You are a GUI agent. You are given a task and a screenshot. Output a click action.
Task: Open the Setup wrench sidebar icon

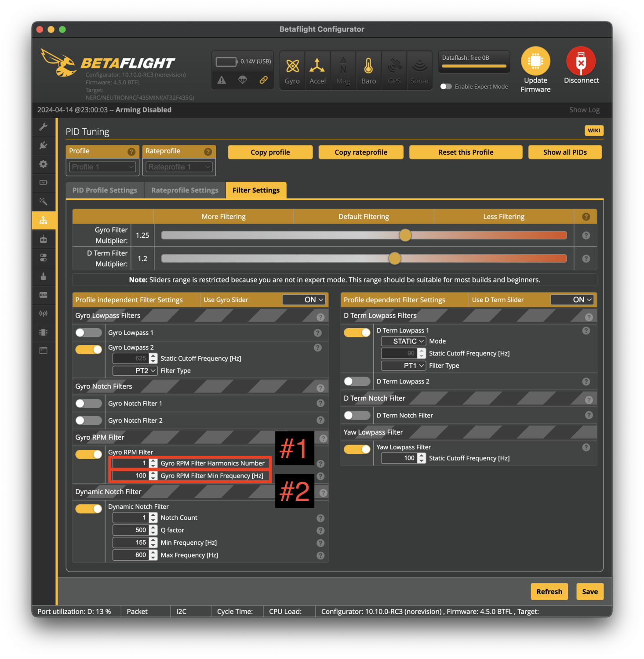pos(44,127)
